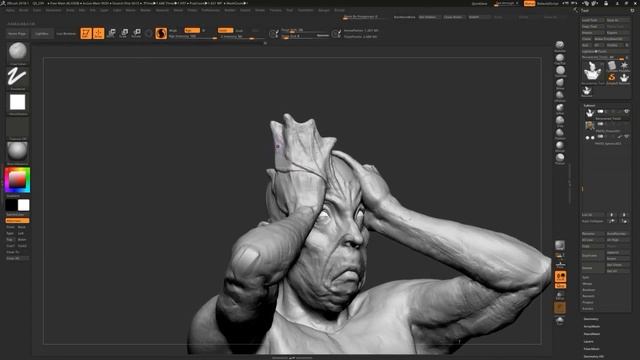This screenshot has height=360, width=640.
Task: Open the Document menu
Action: 53,10
